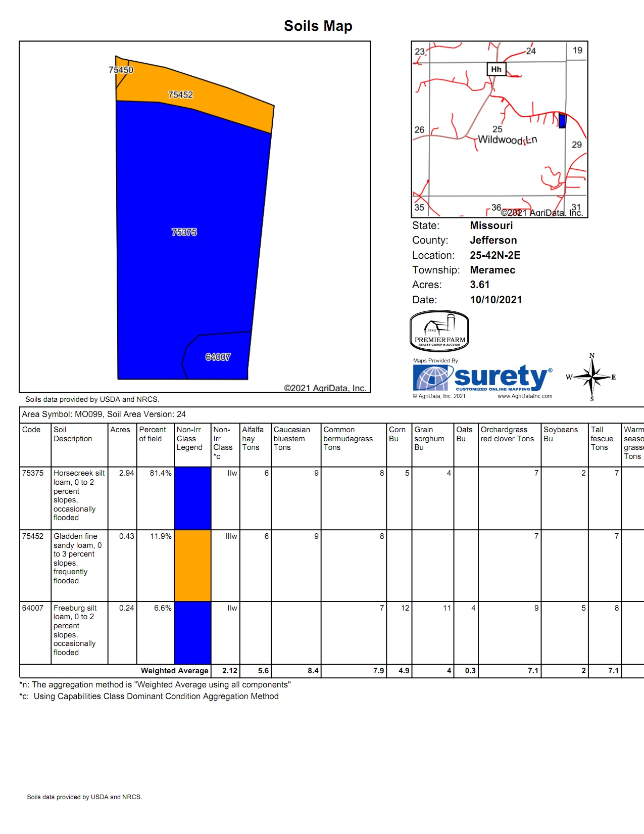Viewport: 644px width, 834px height.
Task: Click the Soils Map title
Action: pos(318,26)
